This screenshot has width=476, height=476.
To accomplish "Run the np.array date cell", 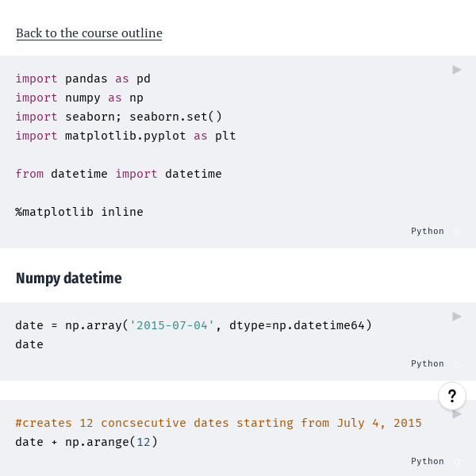I will pos(457,317).
